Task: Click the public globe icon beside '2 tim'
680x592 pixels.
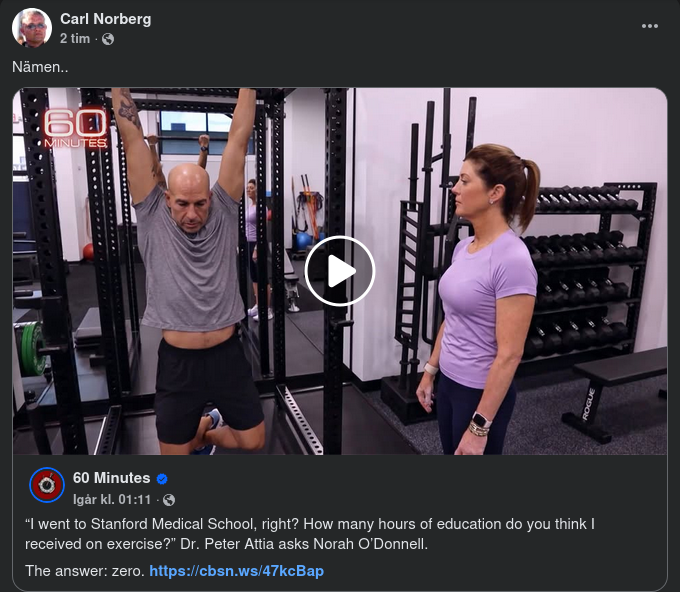Action: click(108, 39)
